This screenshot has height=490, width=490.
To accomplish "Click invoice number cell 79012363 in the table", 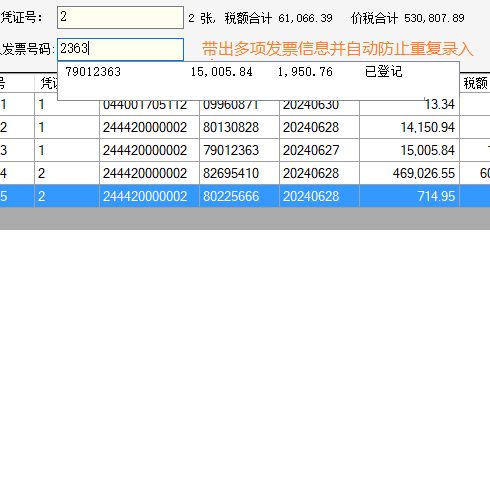I will 239,150.
